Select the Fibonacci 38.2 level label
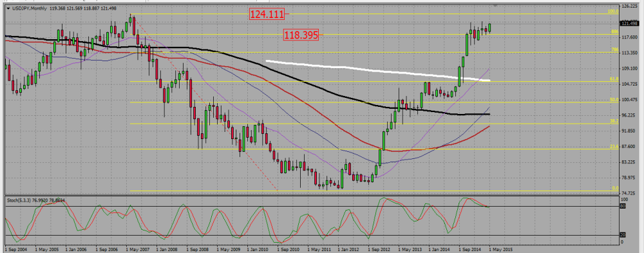The width and height of the screenshot is (644, 253). point(615,121)
